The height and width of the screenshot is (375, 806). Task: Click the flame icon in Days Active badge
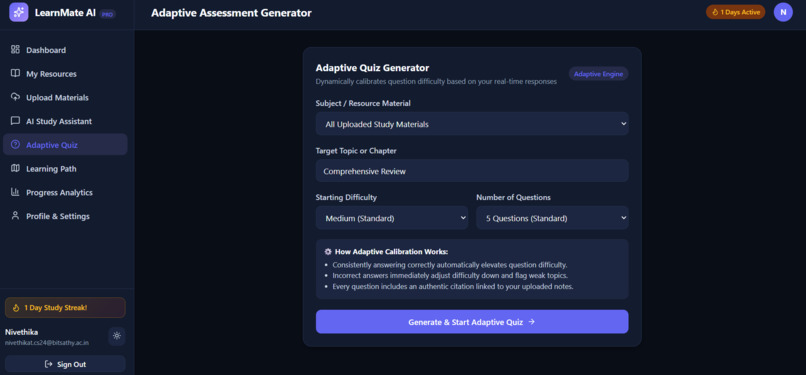pos(715,12)
